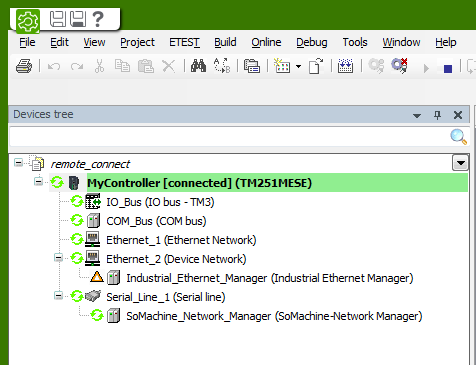
Task: Open the Build menu
Action: [225, 42]
